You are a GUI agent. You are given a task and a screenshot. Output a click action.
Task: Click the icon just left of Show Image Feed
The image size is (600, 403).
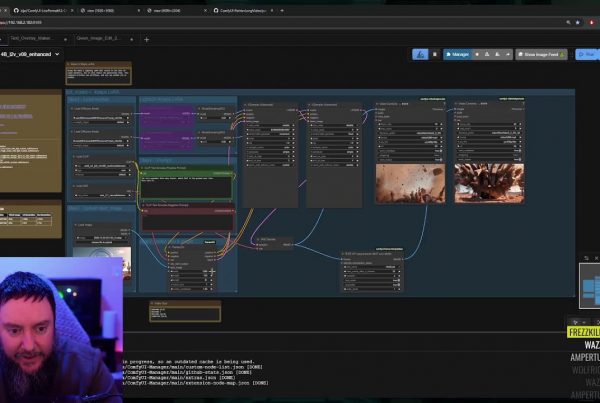pyautogui.click(x=509, y=54)
